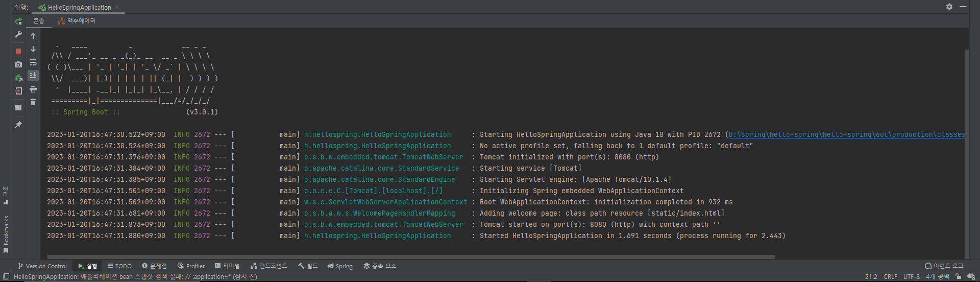Click the exit icon with the red arrow
This screenshot has width=980, height=282.
point(18,91)
